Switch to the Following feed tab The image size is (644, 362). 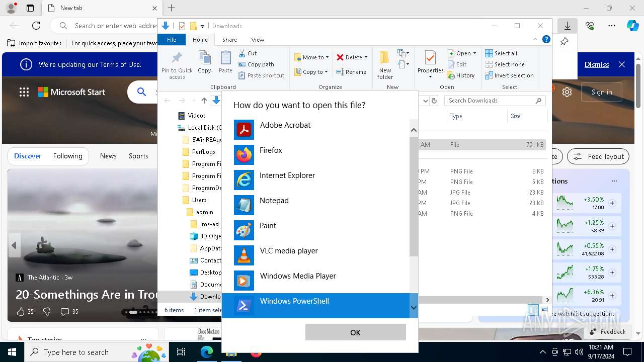click(67, 156)
